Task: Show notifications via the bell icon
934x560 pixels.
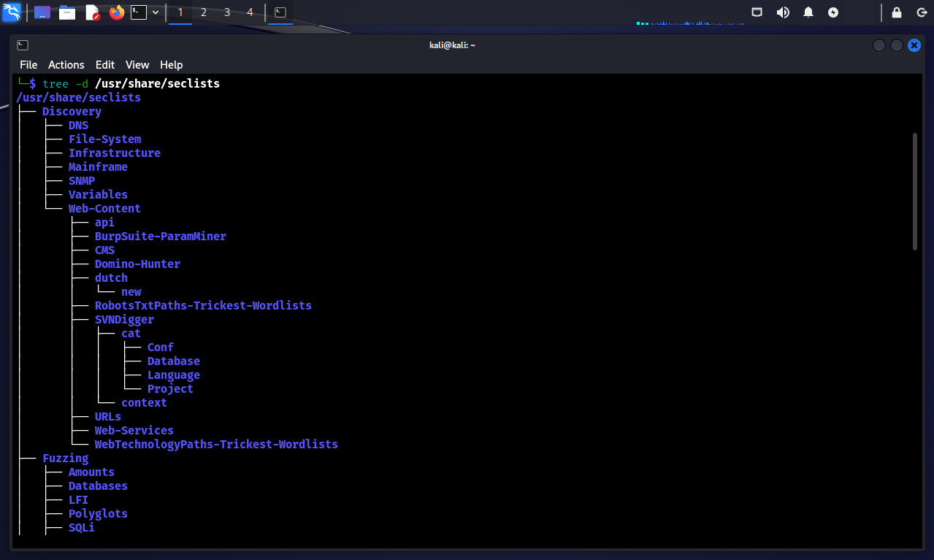Action: [808, 12]
